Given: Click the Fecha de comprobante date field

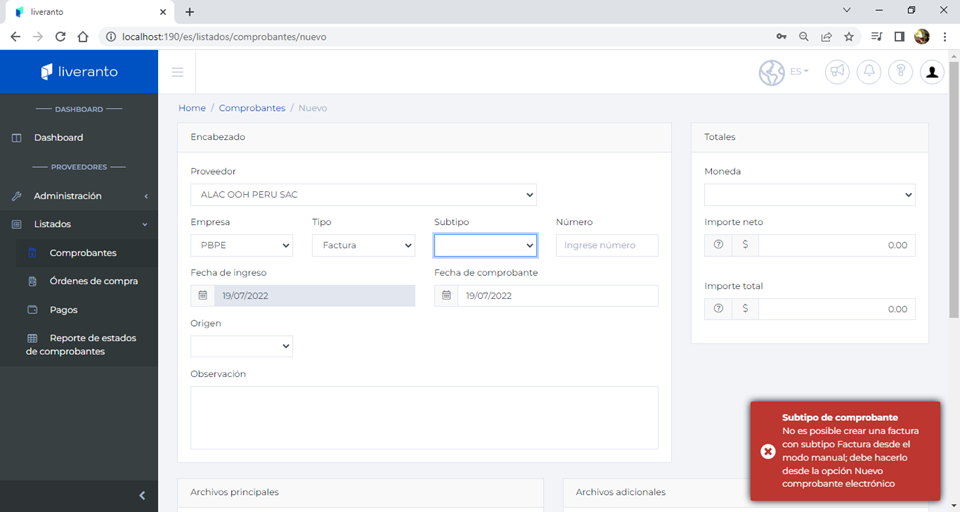Looking at the screenshot, I should pyautogui.click(x=558, y=295).
